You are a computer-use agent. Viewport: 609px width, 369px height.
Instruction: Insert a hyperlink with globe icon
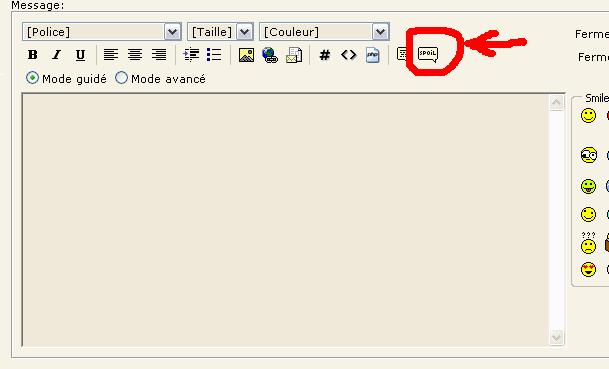pos(270,55)
